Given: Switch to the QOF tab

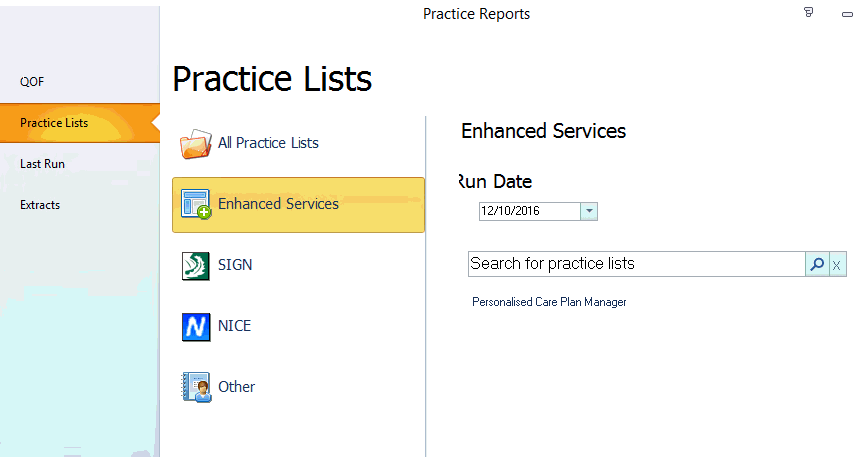Looking at the screenshot, I should 33,82.
